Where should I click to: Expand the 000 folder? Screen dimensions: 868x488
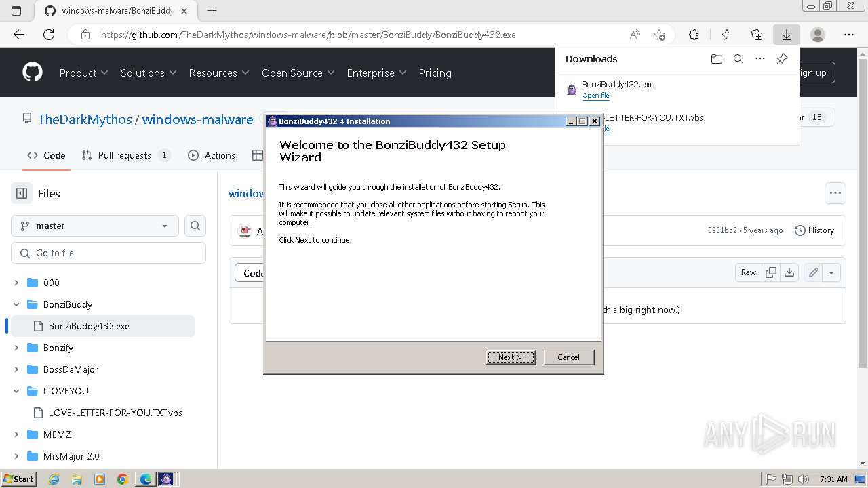click(16, 283)
